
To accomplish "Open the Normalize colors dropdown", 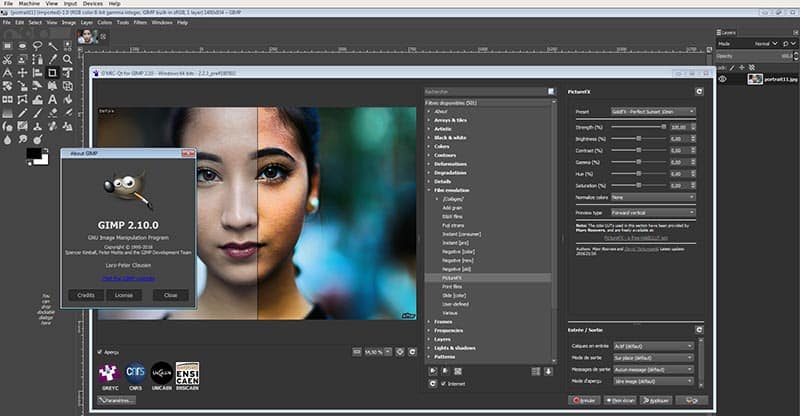I will pyautogui.click(x=653, y=197).
